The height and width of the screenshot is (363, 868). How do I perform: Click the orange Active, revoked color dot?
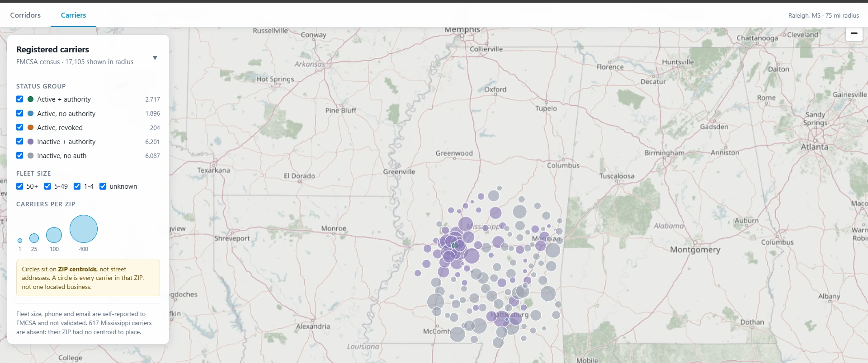click(30, 127)
